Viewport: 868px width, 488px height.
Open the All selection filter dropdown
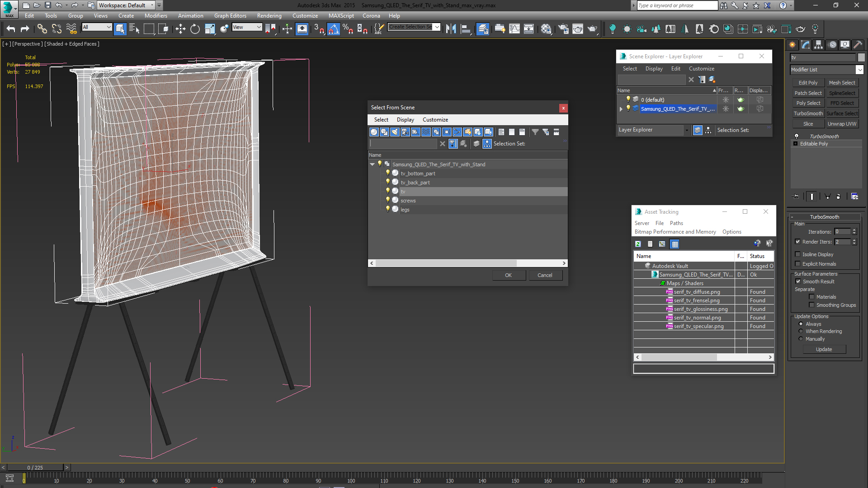tap(97, 27)
